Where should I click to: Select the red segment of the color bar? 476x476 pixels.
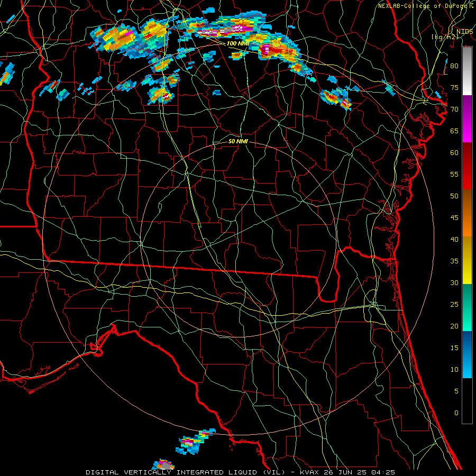click(467, 166)
